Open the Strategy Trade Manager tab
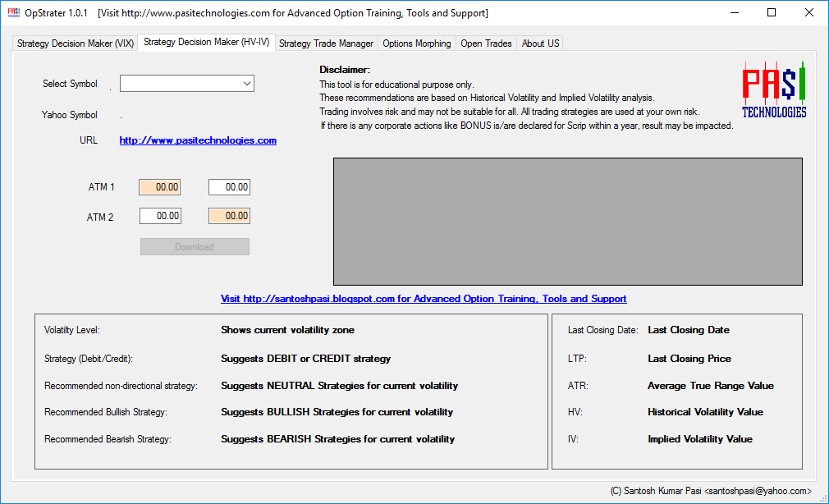This screenshot has height=504, width=829. 326,44
